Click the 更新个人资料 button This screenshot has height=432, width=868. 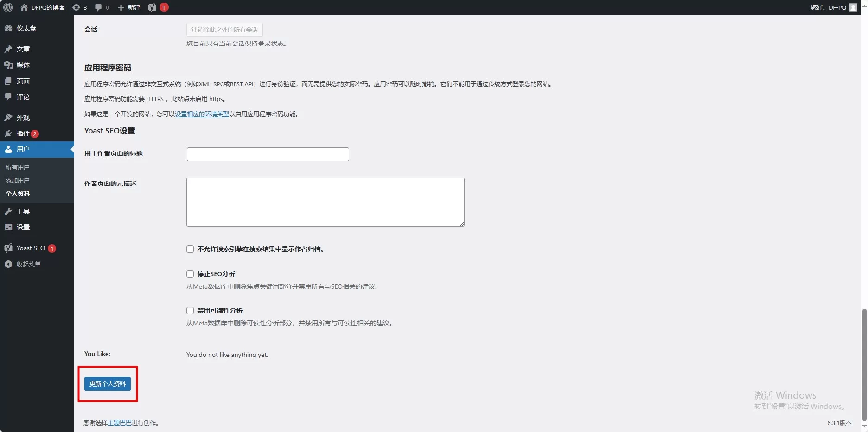click(x=108, y=384)
